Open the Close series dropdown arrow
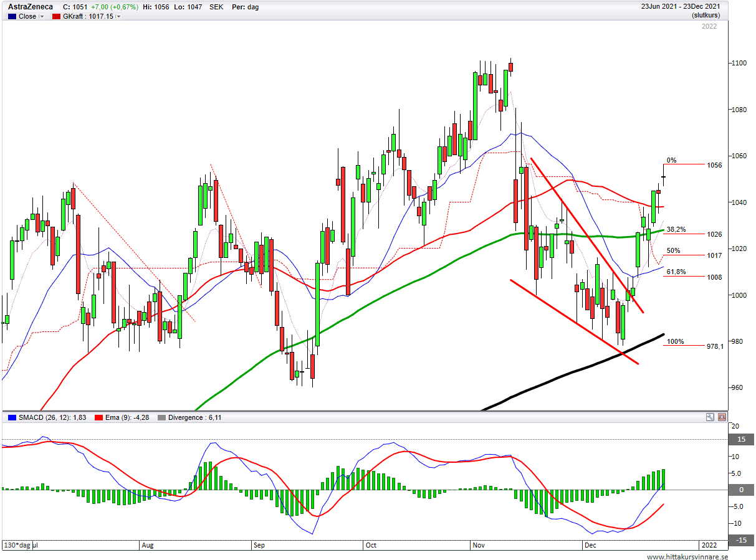The height and width of the screenshot is (560, 756). click(x=42, y=17)
